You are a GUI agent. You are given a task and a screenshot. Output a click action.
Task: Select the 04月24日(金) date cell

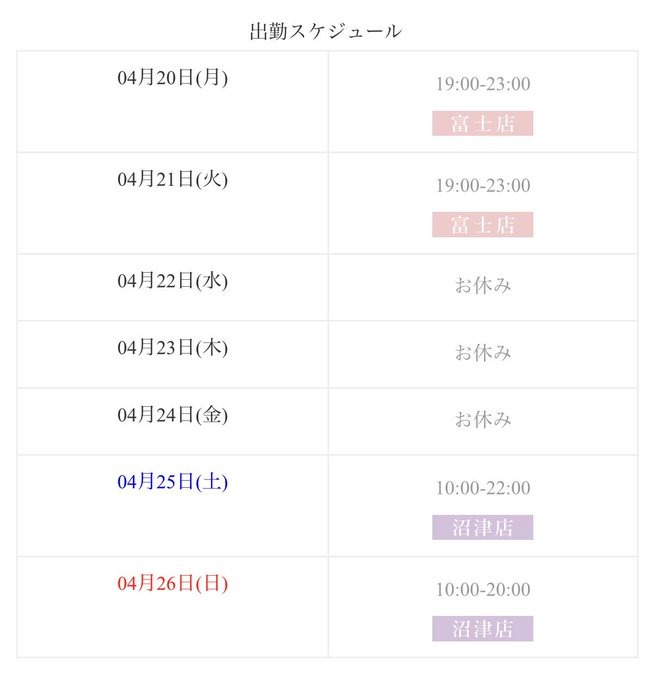(172, 415)
